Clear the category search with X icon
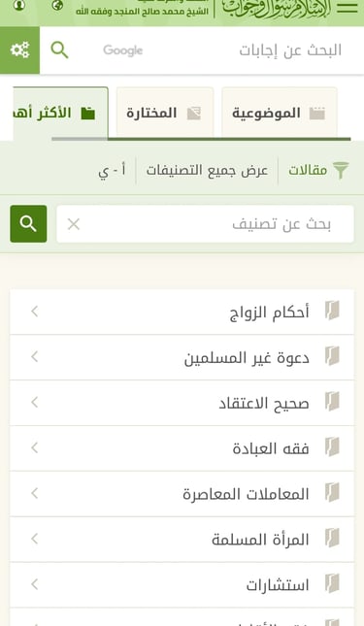 [74, 224]
